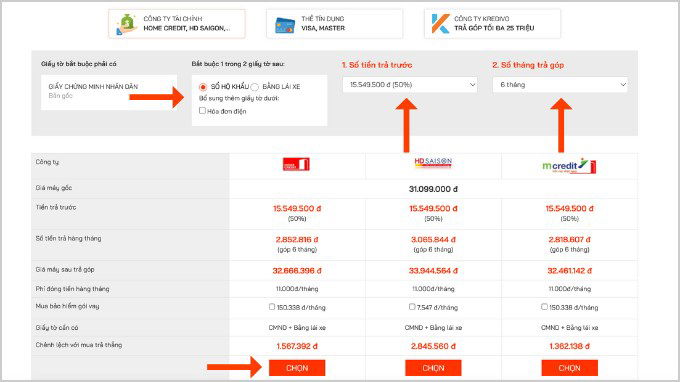The height and width of the screenshot is (382, 680).
Task: Click the price 31.099.000 đ
Action: point(433,189)
